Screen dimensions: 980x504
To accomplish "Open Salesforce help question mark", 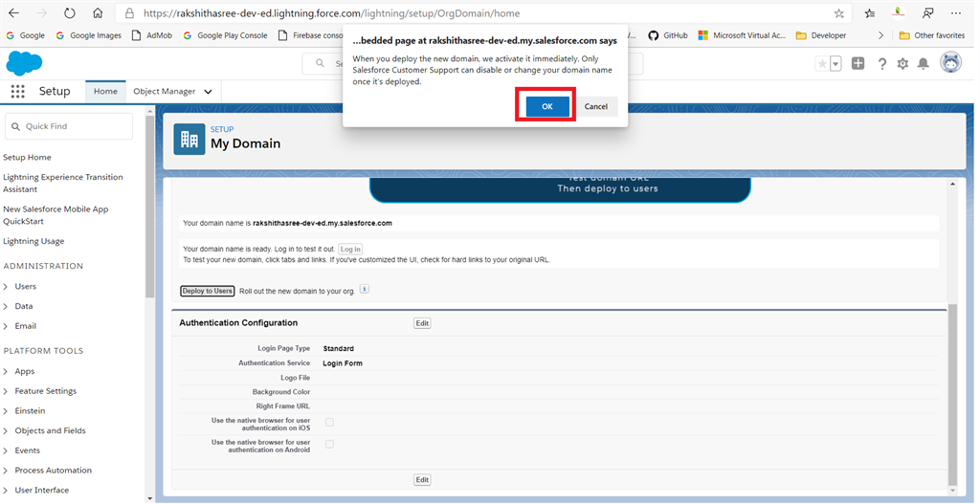I will (x=881, y=64).
